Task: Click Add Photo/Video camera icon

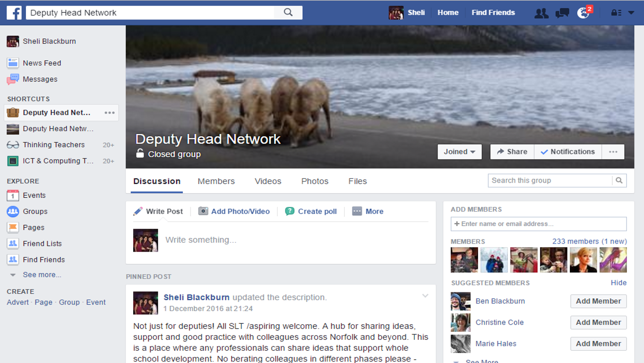Action: (x=203, y=211)
